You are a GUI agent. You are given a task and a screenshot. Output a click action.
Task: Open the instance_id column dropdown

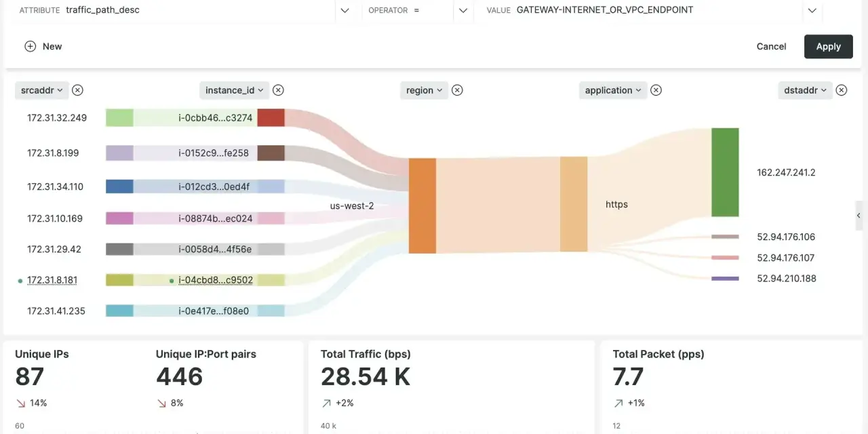pos(234,90)
